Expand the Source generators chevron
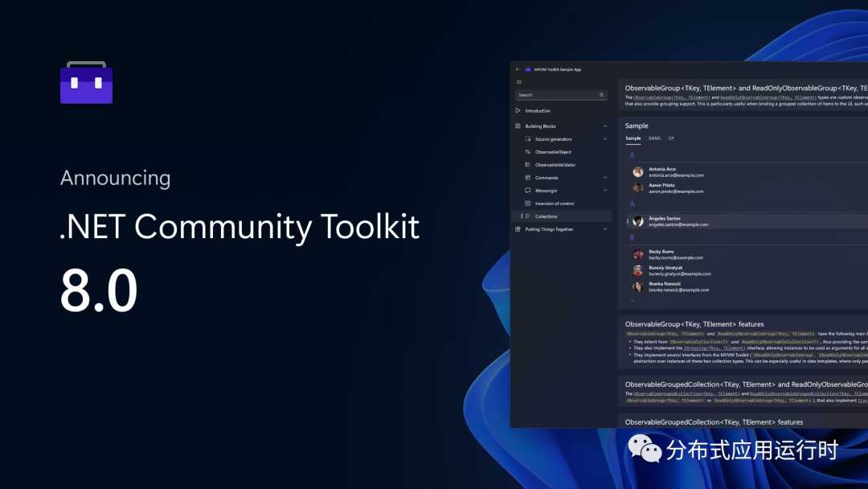 coord(605,139)
